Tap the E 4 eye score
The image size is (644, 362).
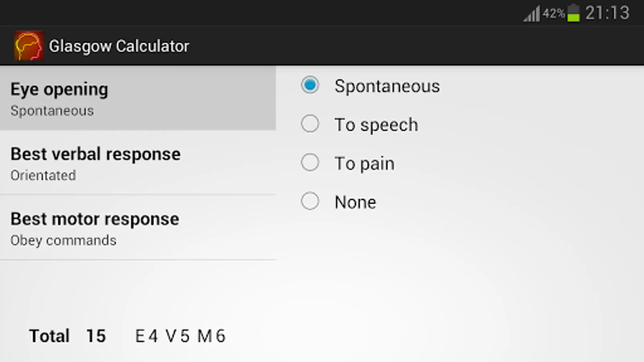click(147, 336)
